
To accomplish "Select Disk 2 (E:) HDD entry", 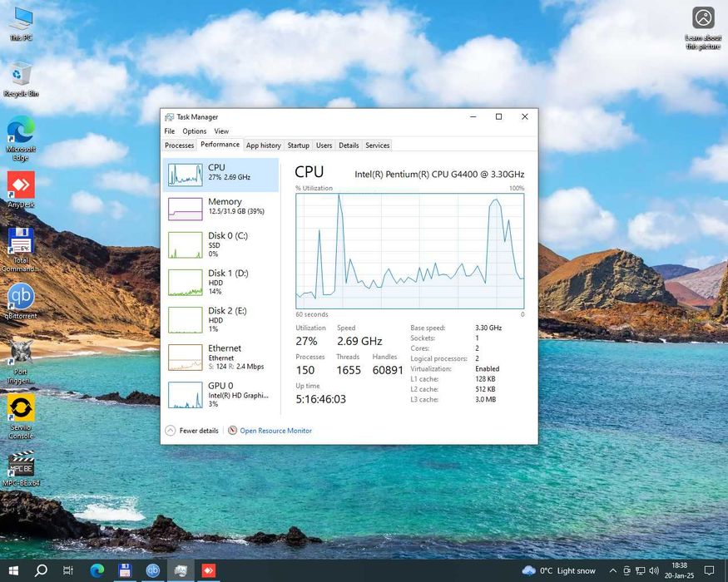I will [221, 320].
